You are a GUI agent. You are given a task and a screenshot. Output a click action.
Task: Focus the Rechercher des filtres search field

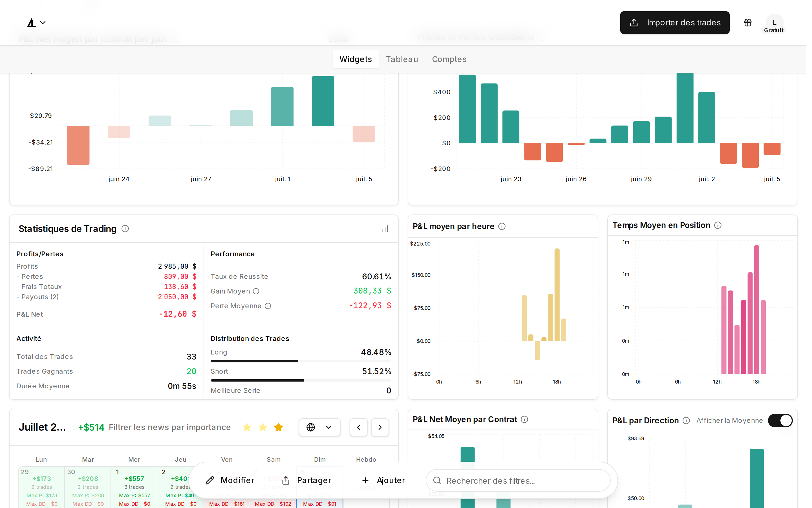(518, 481)
